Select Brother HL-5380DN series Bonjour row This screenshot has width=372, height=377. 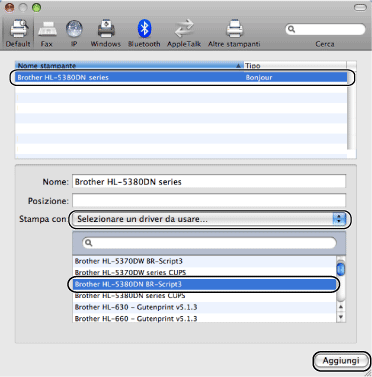[x=182, y=77]
